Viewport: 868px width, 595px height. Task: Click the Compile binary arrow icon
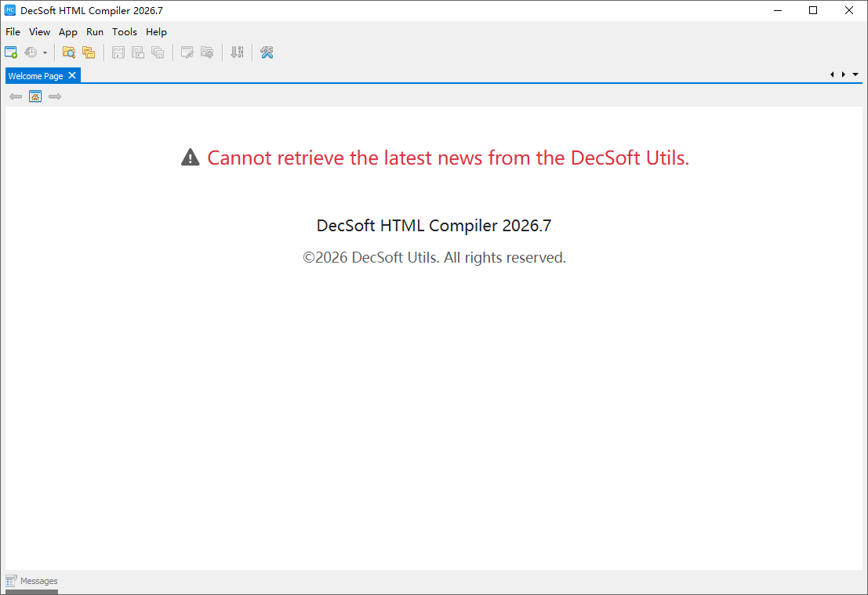pyautogui.click(x=237, y=52)
